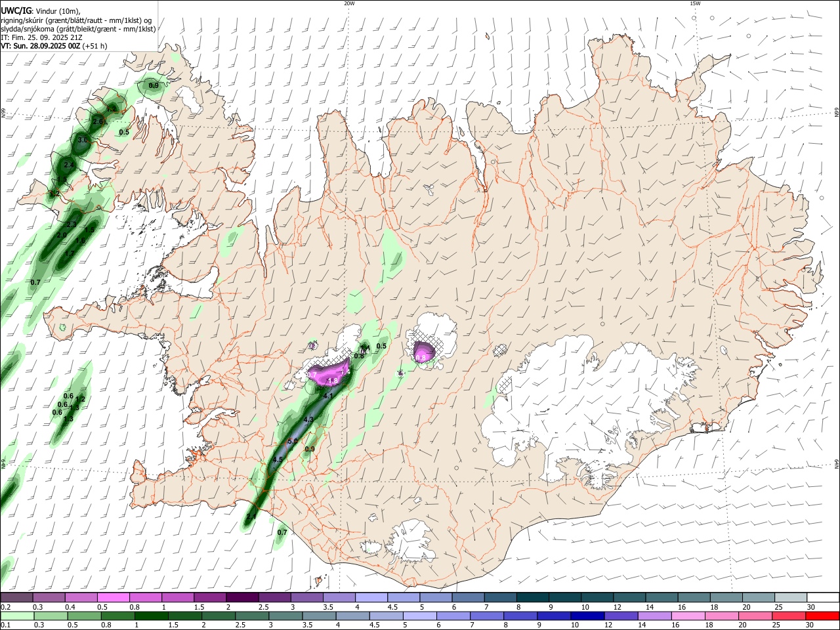Select the medium blue 8 swatch, lower legend row
Viewport: 840px width, 630px height.
coord(521,616)
